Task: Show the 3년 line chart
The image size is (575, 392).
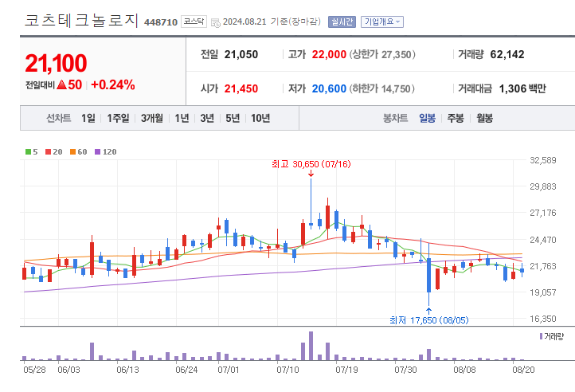Action: 207,118
